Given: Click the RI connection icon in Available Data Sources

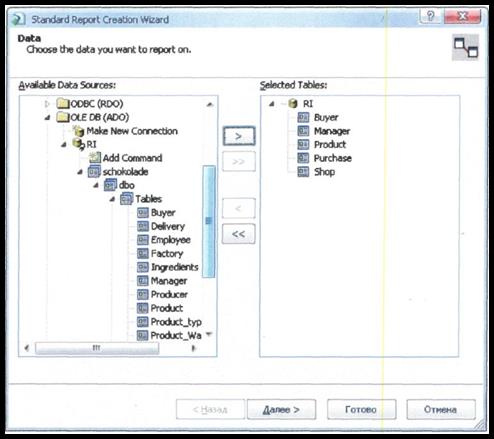Looking at the screenshot, I should [79, 144].
